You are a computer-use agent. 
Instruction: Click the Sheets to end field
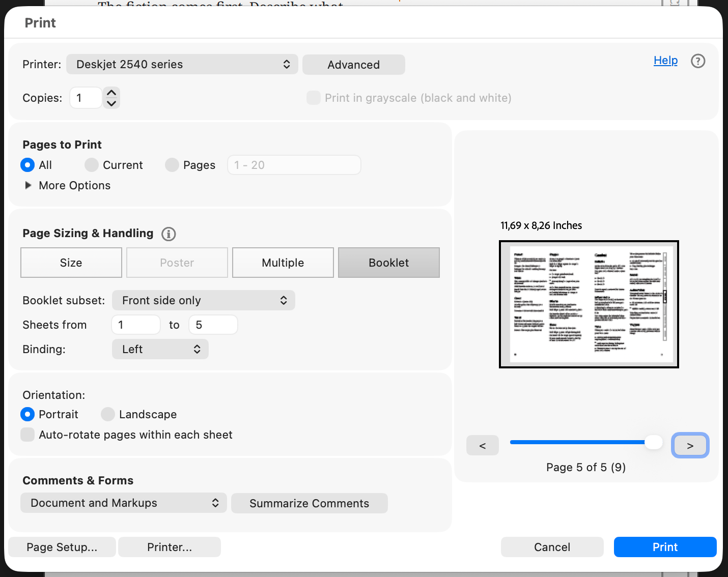click(x=213, y=325)
